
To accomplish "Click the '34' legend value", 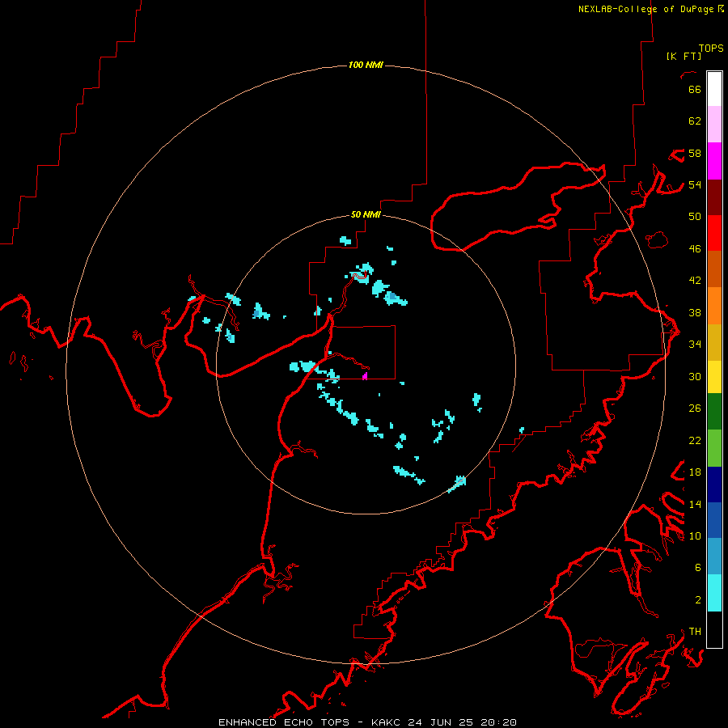I will pyautogui.click(x=695, y=345).
